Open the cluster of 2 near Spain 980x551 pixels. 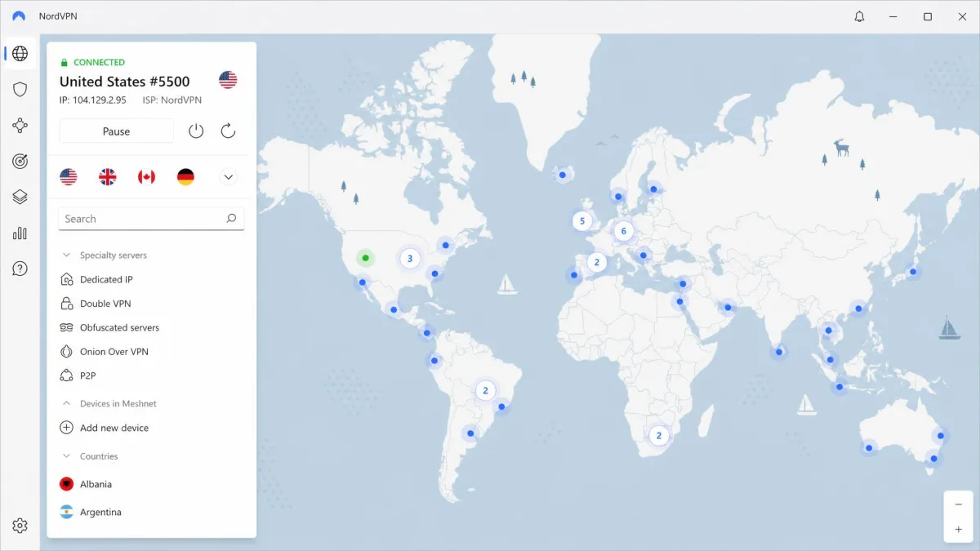tap(597, 262)
